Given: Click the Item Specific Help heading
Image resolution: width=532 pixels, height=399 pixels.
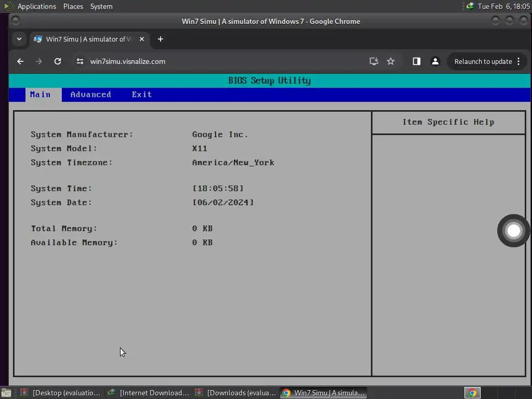Looking at the screenshot, I should click(x=448, y=122).
